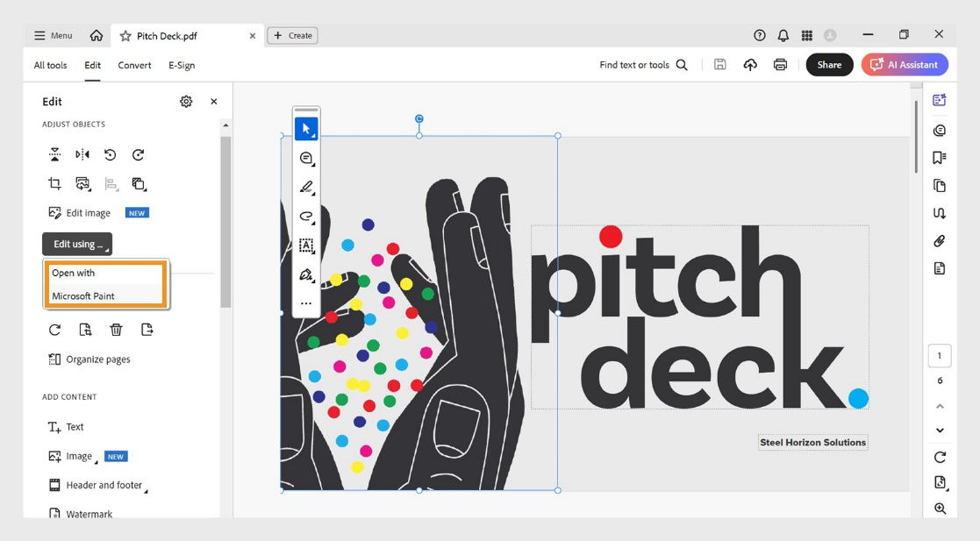
Task: Click the Share button
Action: click(x=829, y=64)
